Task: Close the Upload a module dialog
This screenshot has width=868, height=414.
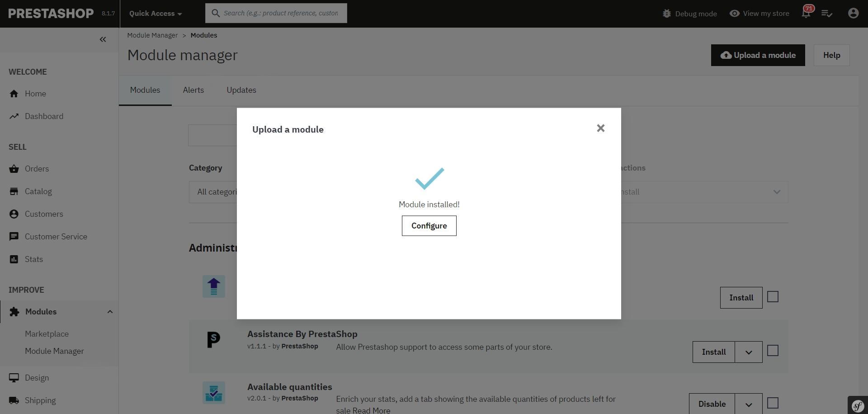Action: click(600, 128)
